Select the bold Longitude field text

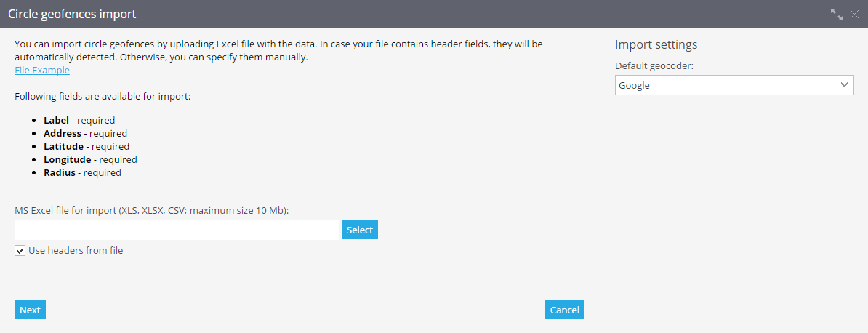click(x=68, y=159)
